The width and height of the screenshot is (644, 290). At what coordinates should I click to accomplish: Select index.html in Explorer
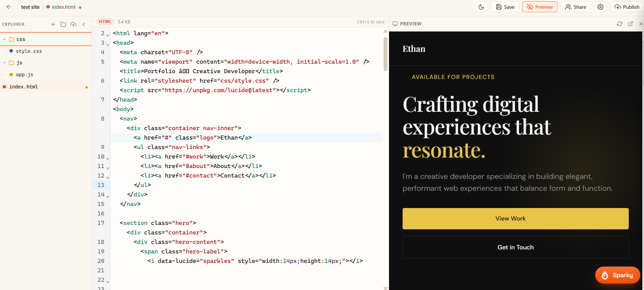(46, 87)
